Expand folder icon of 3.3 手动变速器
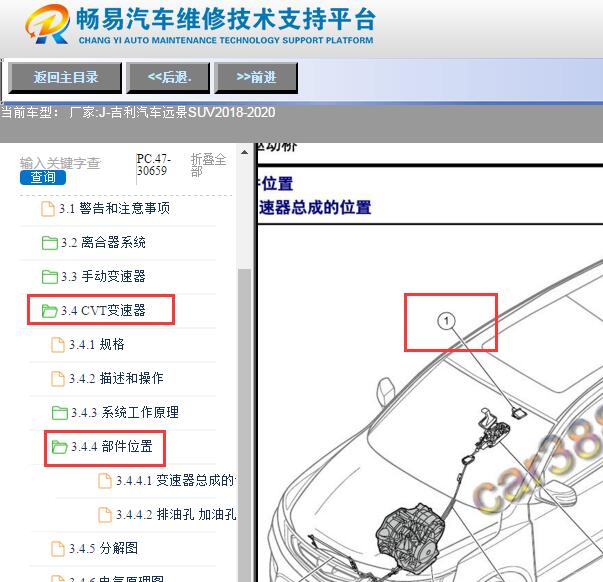603x582 pixels. tap(50, 277)
